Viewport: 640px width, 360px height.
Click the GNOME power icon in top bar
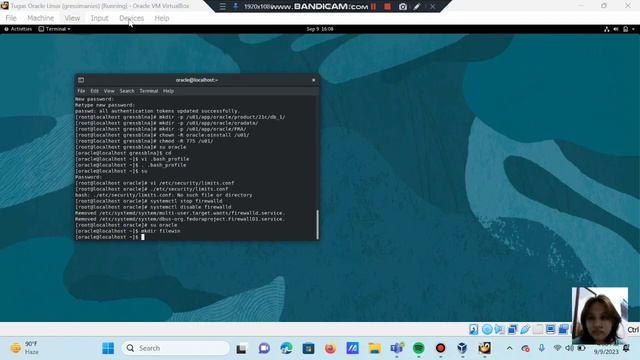[x=625, y=29]
